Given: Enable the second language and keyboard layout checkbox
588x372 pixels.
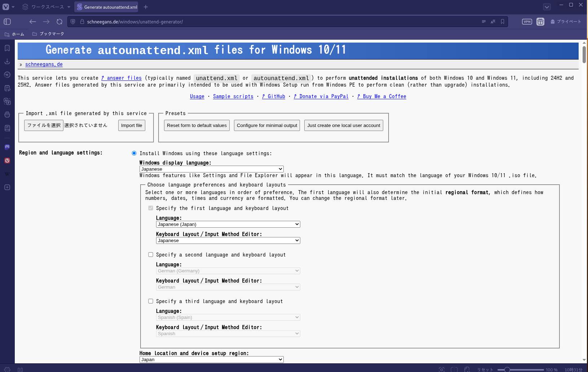Looking at the screenshot, I should (x=151, y=255).
